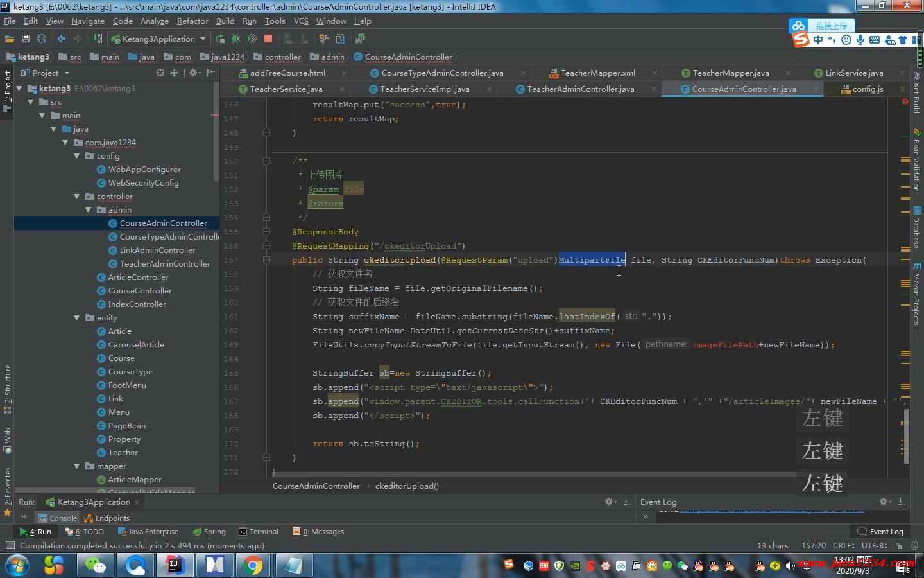
Task: Navigate back with the blue arrow
Action: [x=62, y=39]
